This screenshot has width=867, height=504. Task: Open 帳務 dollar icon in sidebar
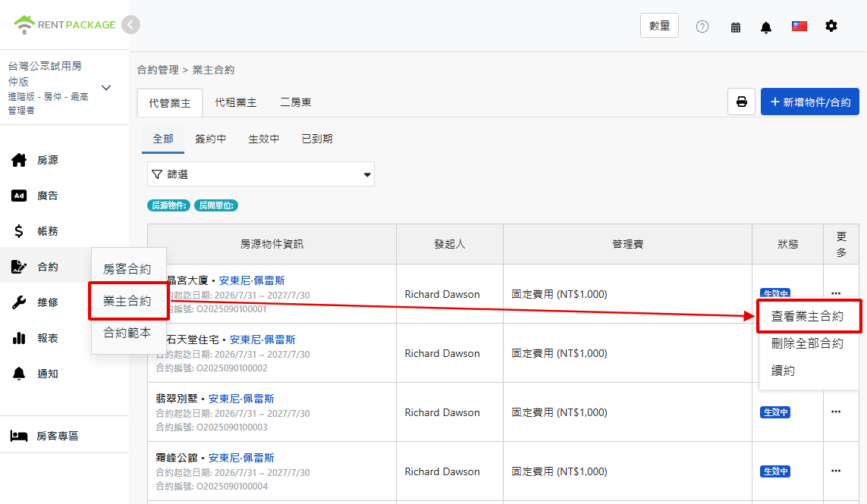[x=19, y=231]
